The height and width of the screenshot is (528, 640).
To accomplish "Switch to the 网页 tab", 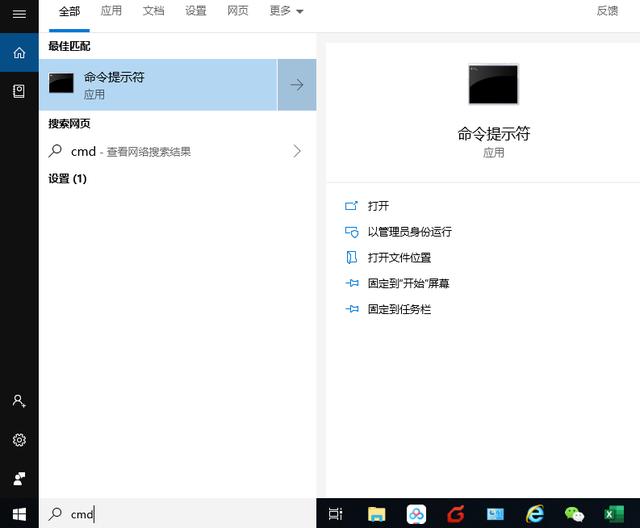I will point(238,11).
